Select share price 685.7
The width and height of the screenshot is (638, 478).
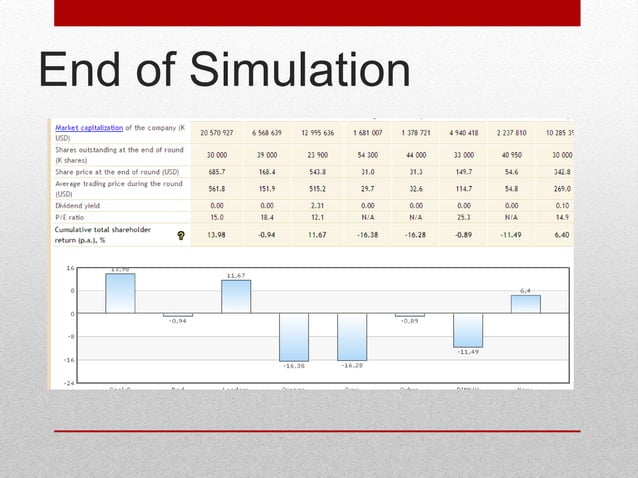point(216,172)
